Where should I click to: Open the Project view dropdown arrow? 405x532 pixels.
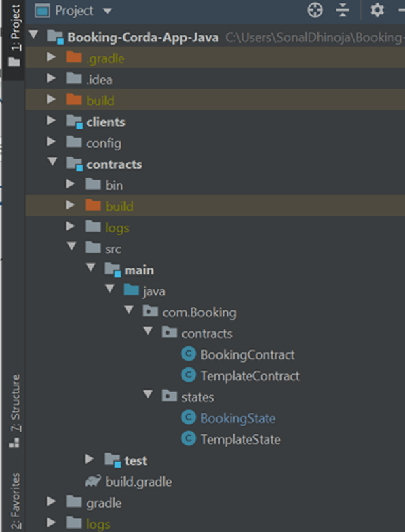coord(107,12)
